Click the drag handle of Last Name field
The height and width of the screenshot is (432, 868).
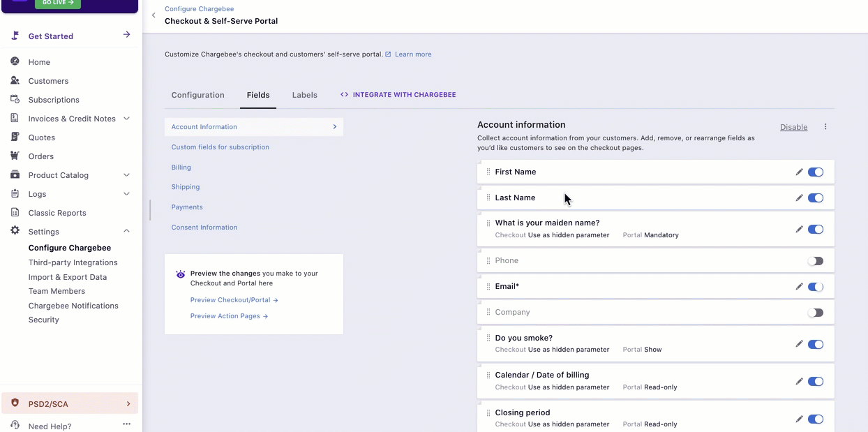coord(488,198)
